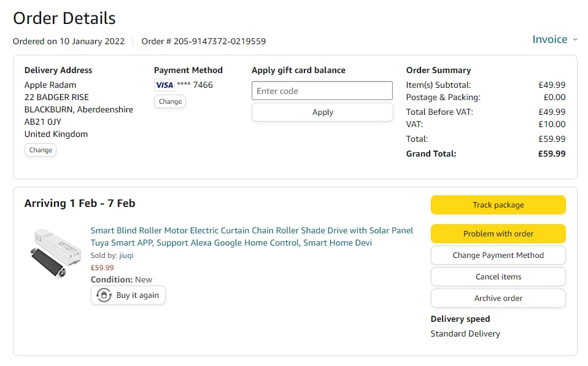Click the order number text
Screen dimensions: 588x366
[204, 42]
